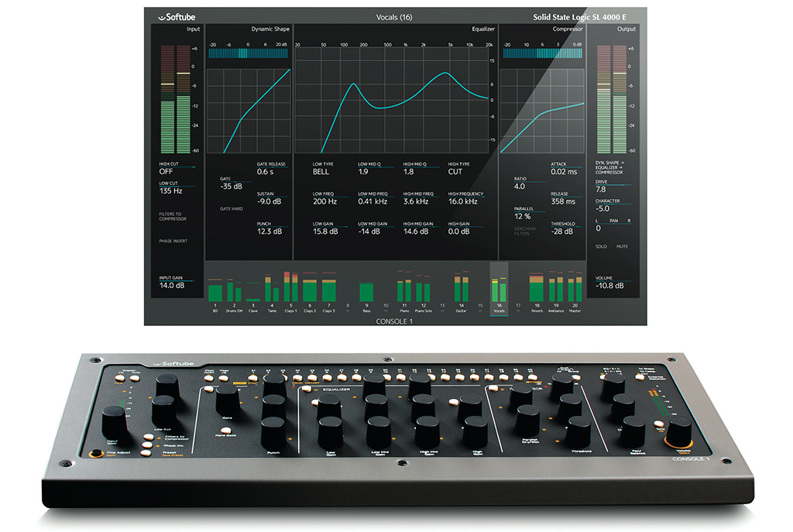The width and height of the screenshot is (793, 532).
Task: Click the Parallel Dry/Wet knob on the controller
Action: click(528, 420)
